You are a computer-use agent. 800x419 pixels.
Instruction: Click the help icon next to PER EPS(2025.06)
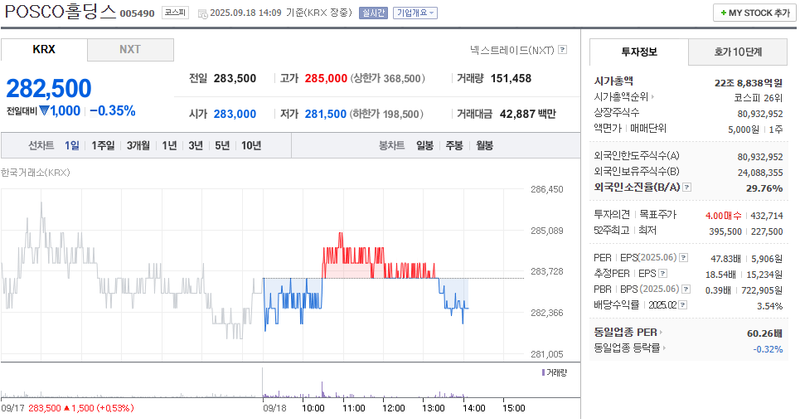683,258
